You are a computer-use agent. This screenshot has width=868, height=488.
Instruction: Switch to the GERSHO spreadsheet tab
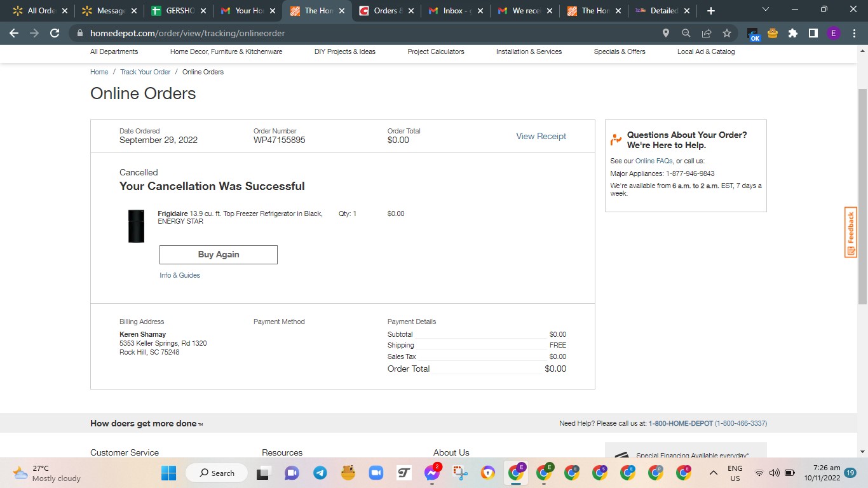coord(179,11)
